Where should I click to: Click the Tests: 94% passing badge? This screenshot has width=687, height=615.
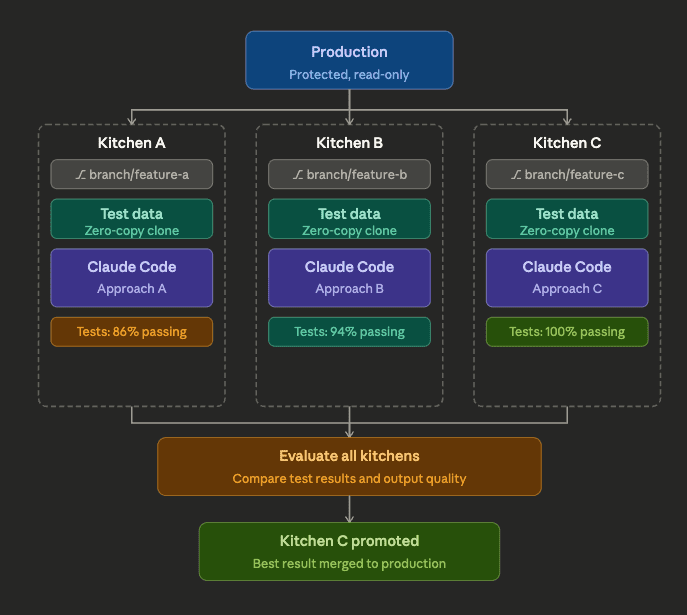pos(349,332)
